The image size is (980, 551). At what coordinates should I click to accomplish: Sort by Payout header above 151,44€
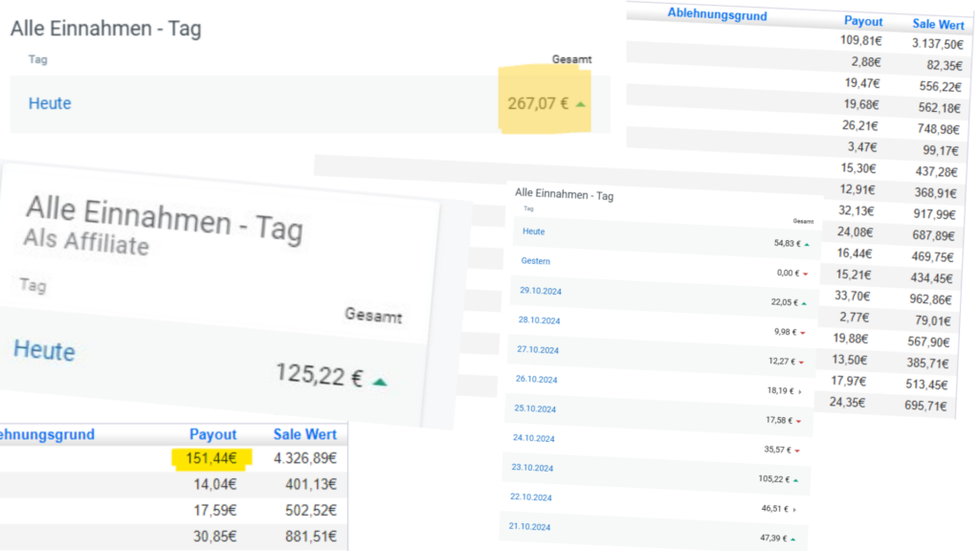(x=212, y=434)
